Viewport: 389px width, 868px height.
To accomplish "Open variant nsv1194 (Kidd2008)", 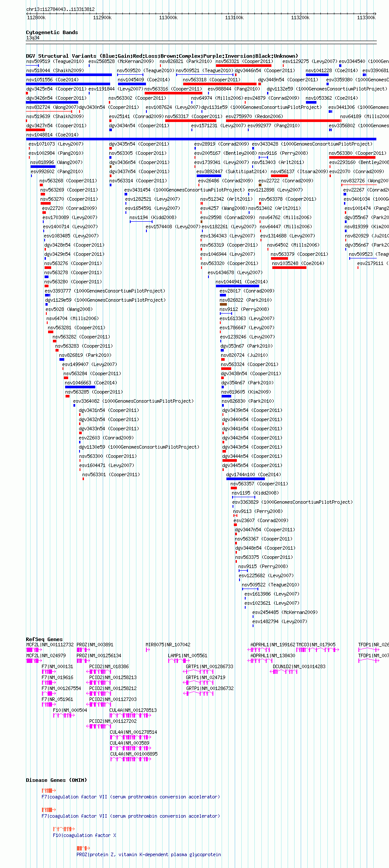I will point(153,217).
